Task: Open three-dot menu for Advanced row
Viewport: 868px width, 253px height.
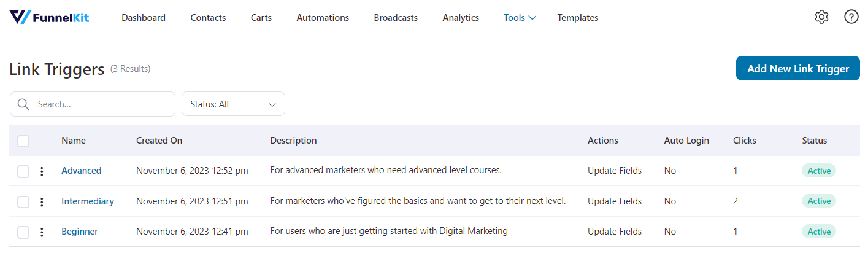Action: tap(42, 171)
